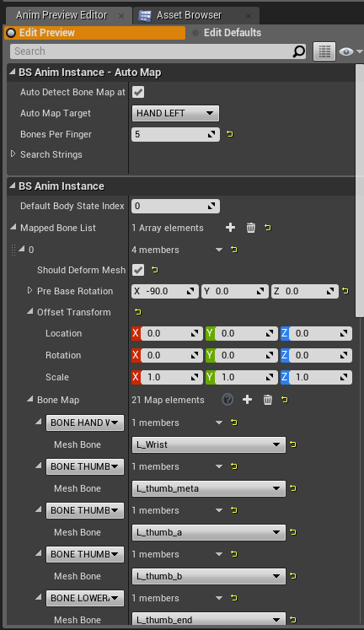364x630 pixels.
Task: Open the L_thumb_meta mesh bone dropdown
Action: [x=209, y=488]
